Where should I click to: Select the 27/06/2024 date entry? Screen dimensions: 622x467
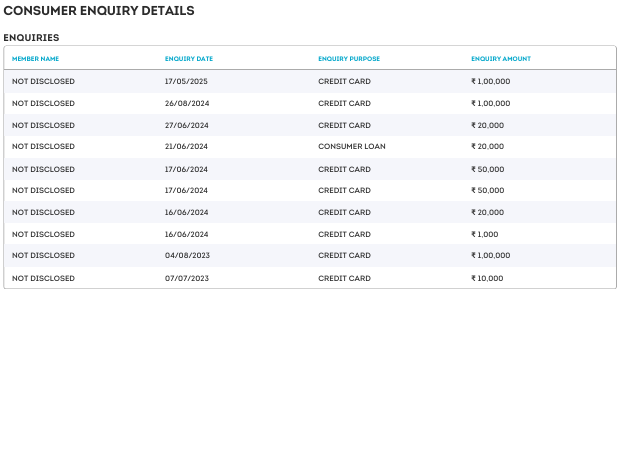pos(186,125)
